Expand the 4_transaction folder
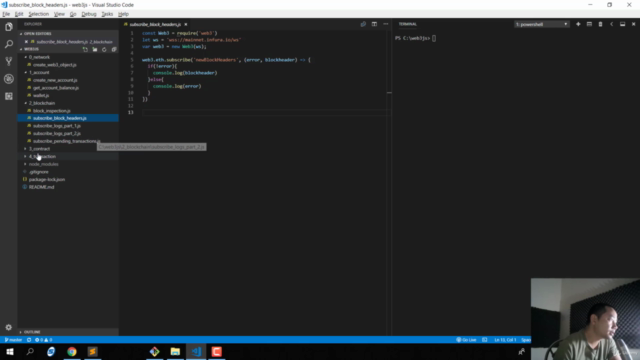 42,156
